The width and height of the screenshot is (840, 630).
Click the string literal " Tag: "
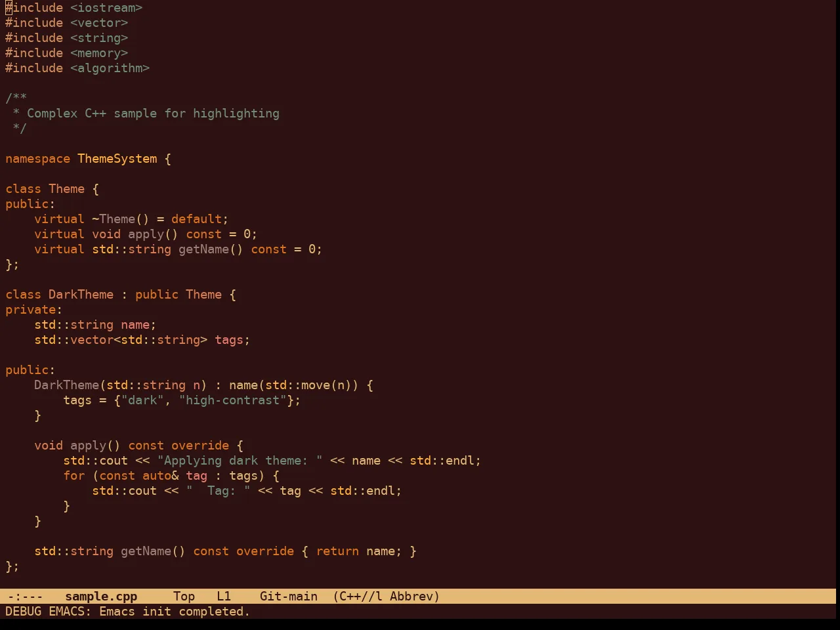tap(219, 491)
